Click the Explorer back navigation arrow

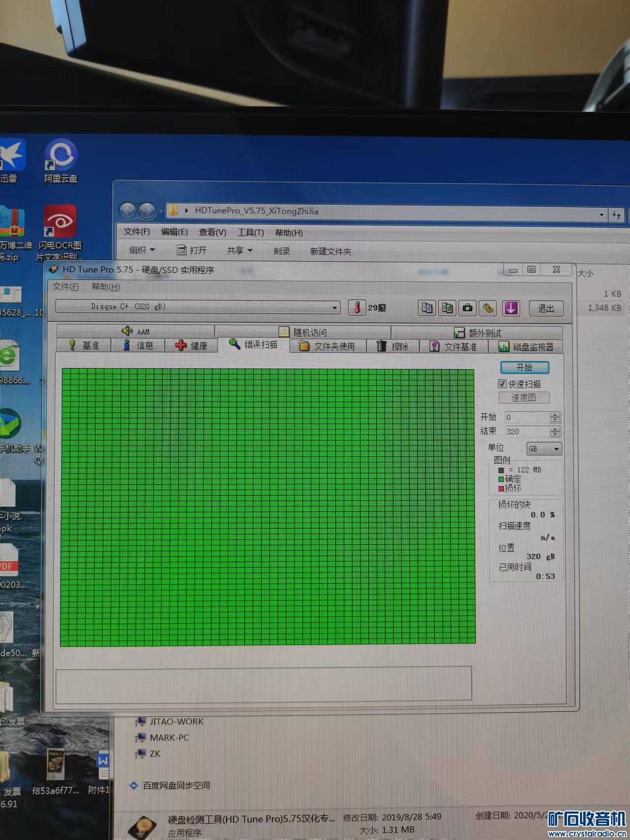[x=128, y=211]
